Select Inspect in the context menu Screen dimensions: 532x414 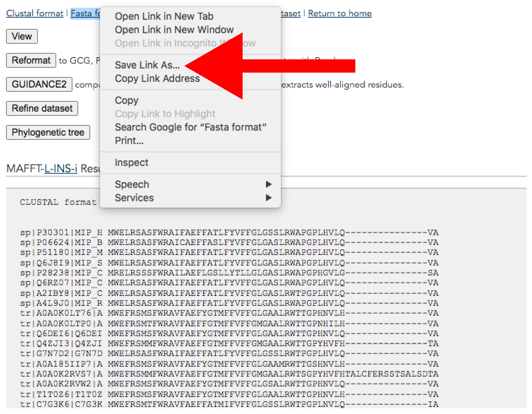tap(131, 163)
